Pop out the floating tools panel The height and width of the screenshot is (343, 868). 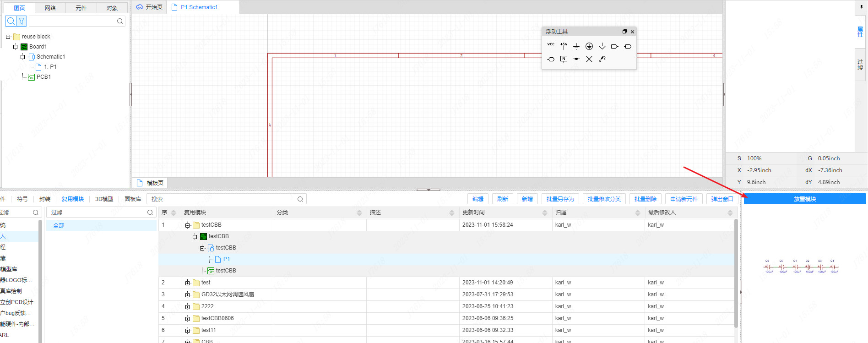point(624,32)
